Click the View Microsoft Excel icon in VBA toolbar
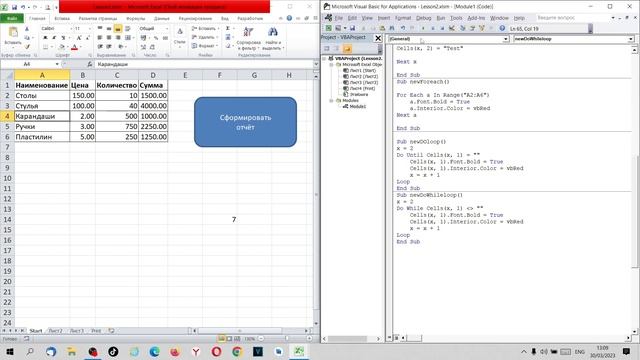The height and width of the screenshot is (360, 640). point(329,28)
